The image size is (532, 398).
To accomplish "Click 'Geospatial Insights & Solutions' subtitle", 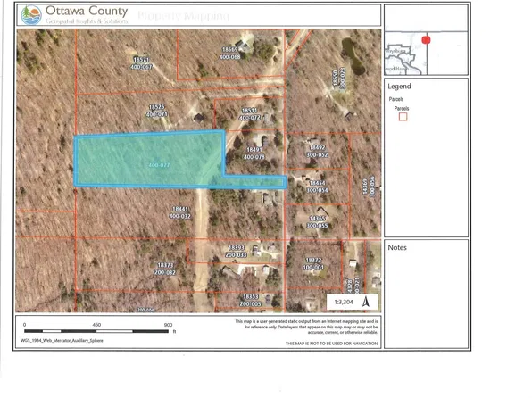I will pyautogui.click(x=87, y=21).
